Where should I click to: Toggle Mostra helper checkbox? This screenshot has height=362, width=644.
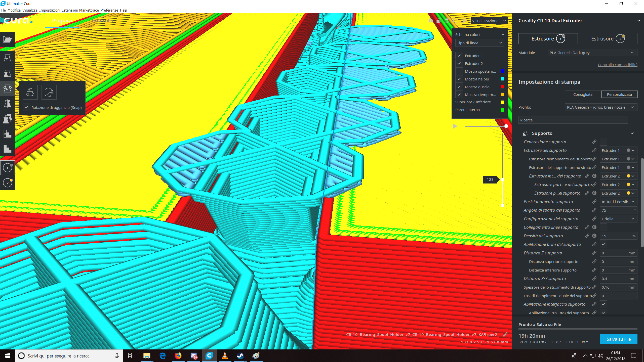click(459, 79)
